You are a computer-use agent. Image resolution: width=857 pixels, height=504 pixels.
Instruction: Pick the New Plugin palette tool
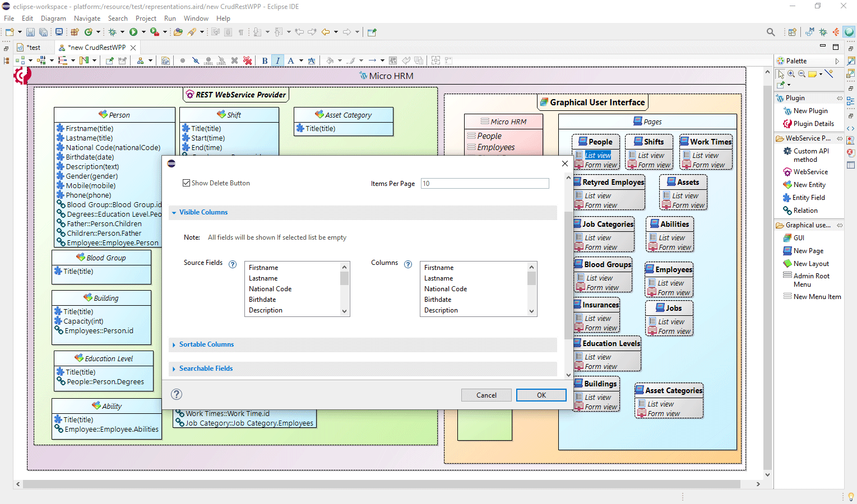tap(805, 111)
